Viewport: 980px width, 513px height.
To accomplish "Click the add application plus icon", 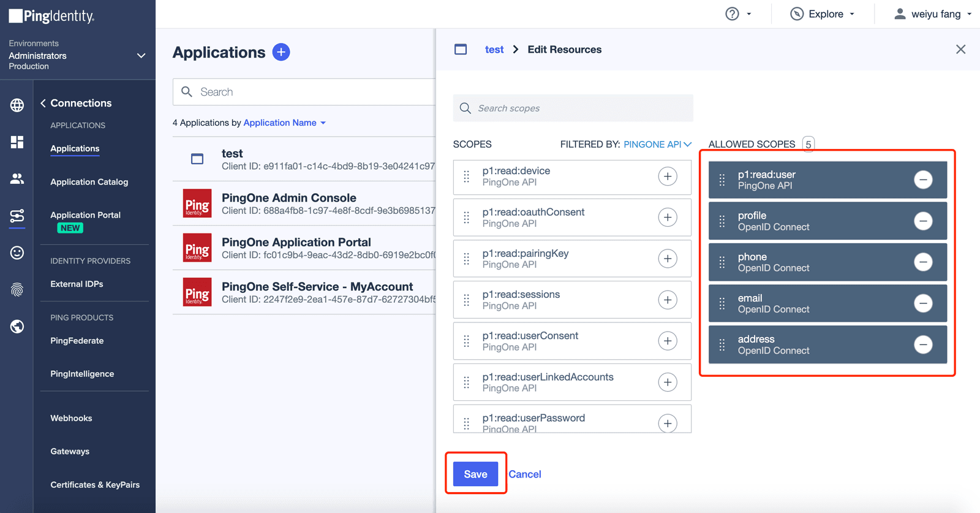I will pyautogui.click(x=281, y=52).
